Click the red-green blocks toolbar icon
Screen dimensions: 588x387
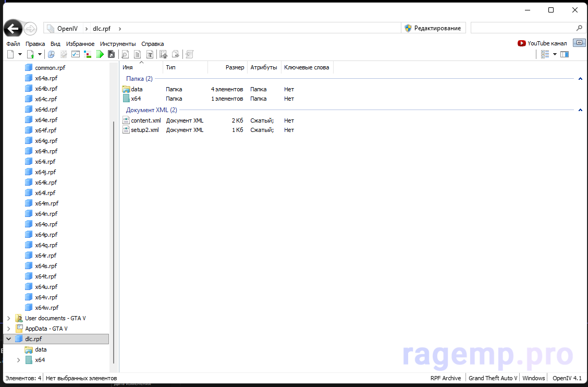pyautogui.click(x=88, y=54)
